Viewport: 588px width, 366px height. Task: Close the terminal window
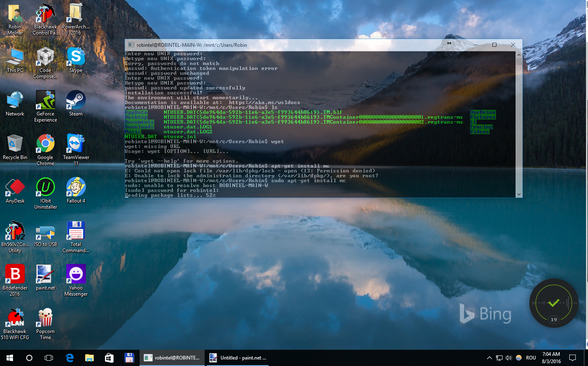click(x=513, y=45)
